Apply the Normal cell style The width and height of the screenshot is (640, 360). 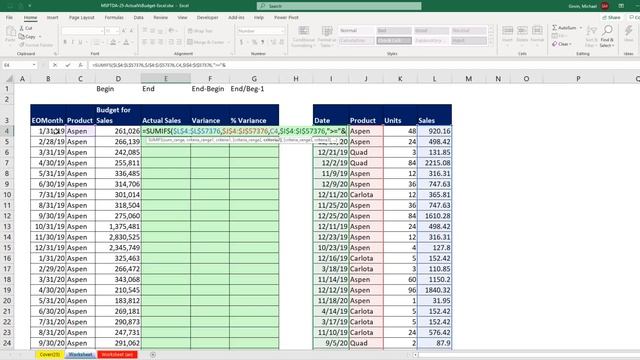356,31
